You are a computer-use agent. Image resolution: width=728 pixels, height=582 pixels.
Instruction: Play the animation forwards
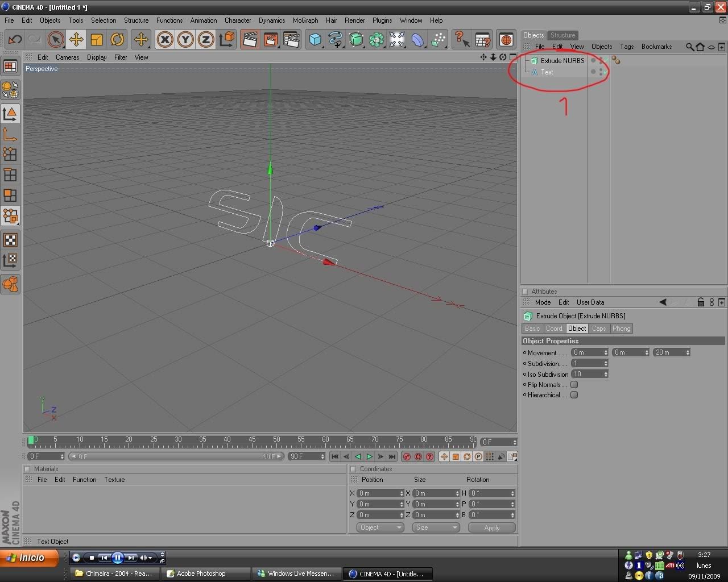pyautogui.click(x=369, y=456)
